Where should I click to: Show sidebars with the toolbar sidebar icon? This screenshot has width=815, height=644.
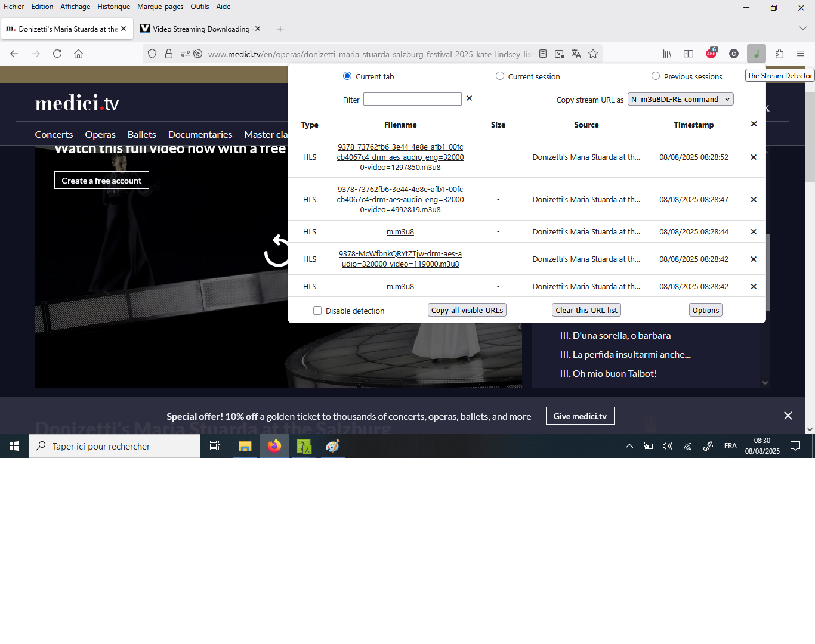689,54
